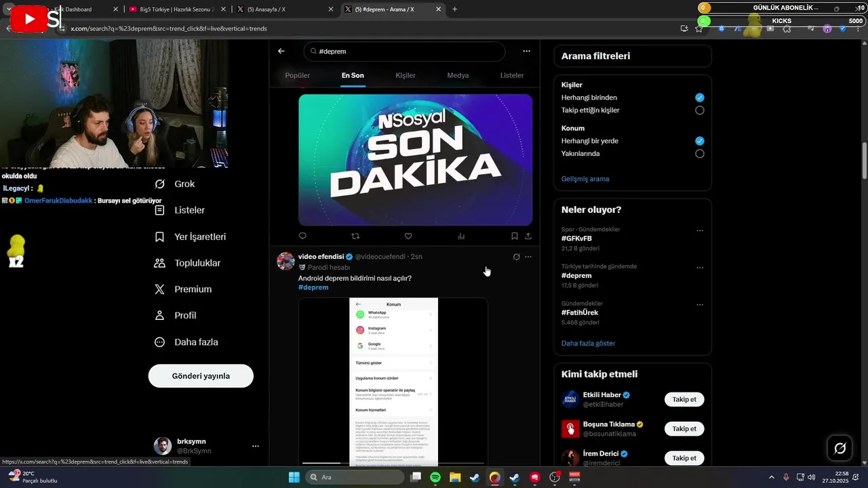Open options for #deprem trend

point(700,267)
